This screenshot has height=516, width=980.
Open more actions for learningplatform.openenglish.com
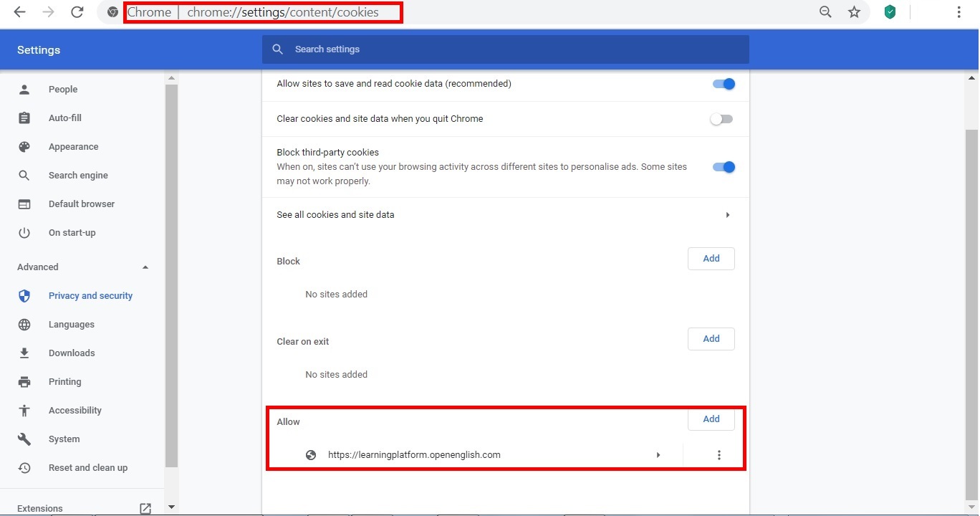[x=719, y=455]
